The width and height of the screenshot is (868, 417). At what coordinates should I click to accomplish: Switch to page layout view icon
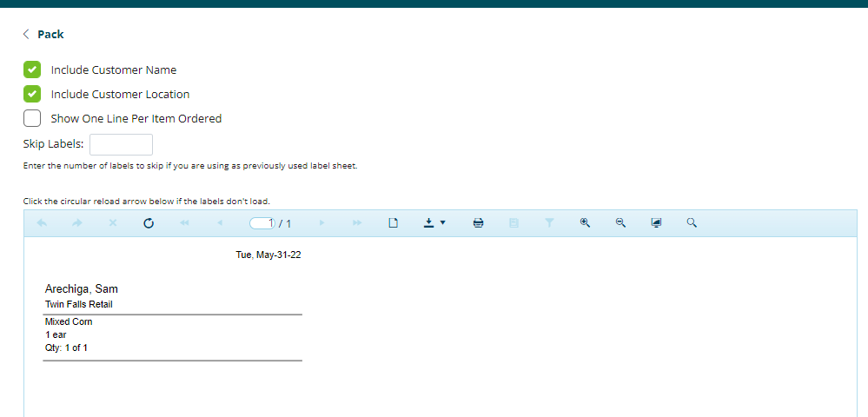[x=393, y=223]
